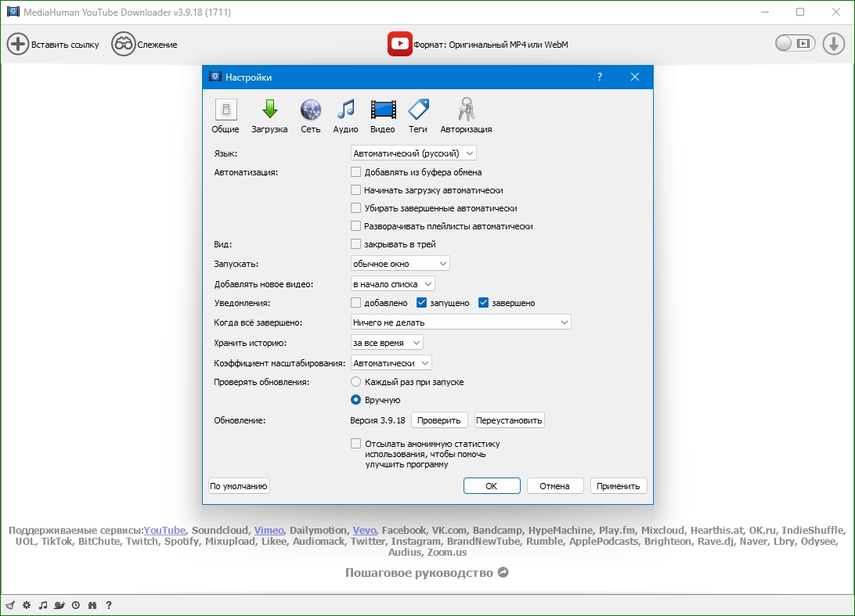Open settings via gear icon in status bar
Image resolution: width=855 pixels, height=616 pixels.
pyautogui.click(x=27, y=605)
